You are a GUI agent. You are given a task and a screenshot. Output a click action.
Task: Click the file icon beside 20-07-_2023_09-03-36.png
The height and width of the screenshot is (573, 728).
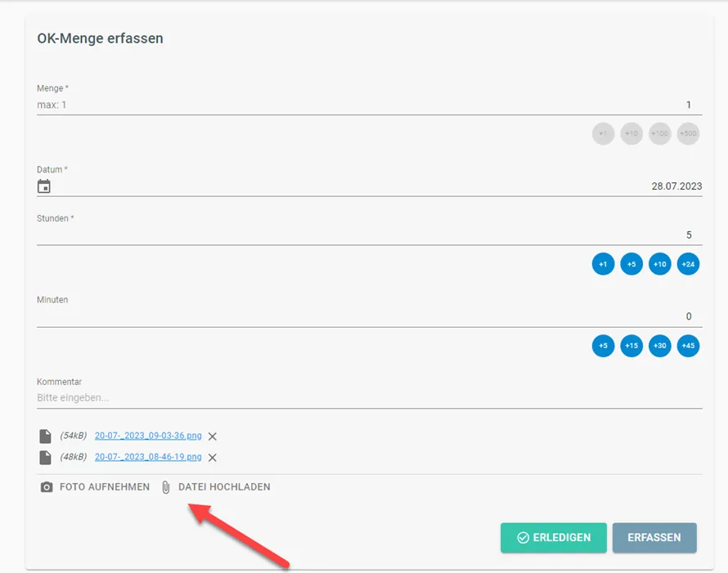click(45, 436)
